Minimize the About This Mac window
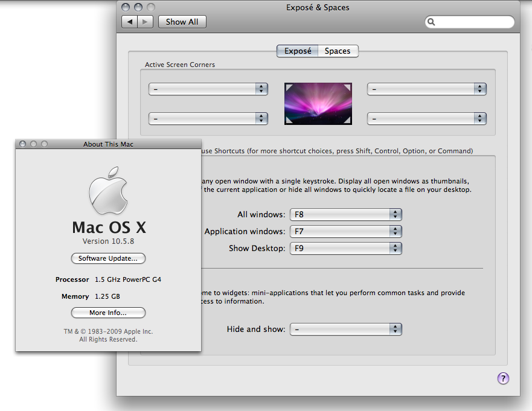Viewport: 532px width, 411px height. [34, 144]
